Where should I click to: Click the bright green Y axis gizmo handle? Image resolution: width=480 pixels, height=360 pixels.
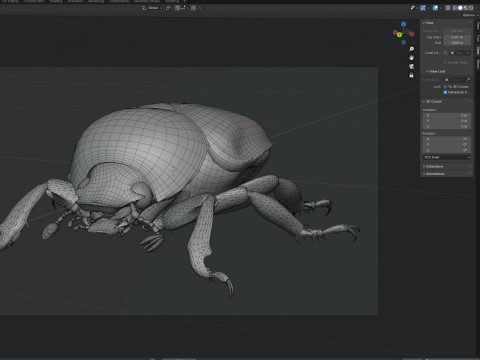click(399, 35)
